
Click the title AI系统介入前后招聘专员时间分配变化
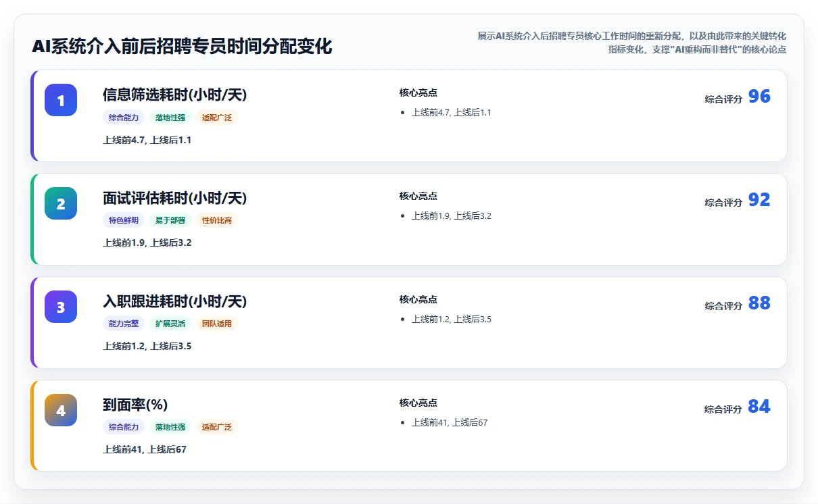coord(182,47)
